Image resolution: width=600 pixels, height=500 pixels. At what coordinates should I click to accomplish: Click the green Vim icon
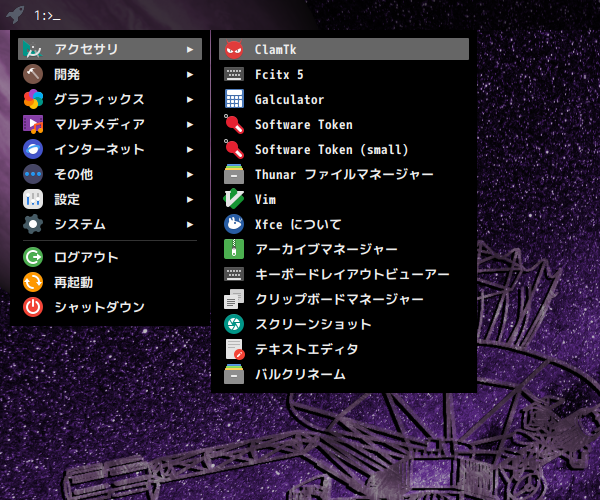coord(234,199)
